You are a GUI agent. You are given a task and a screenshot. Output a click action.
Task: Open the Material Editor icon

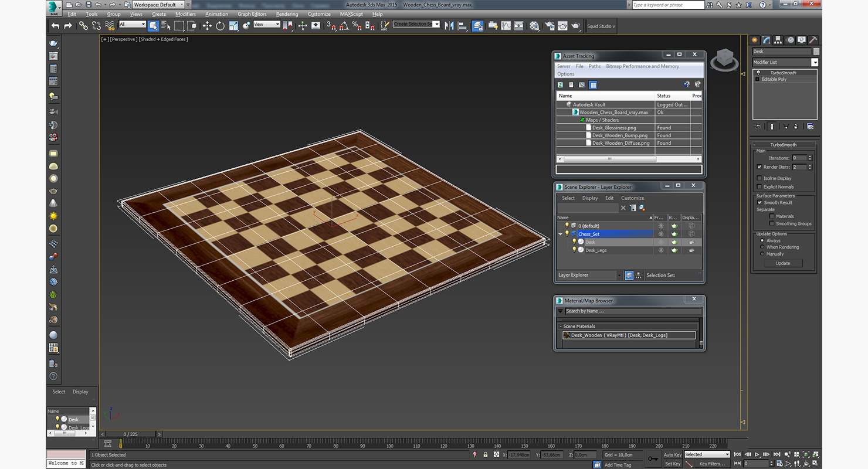pyautogui.click(x=534, y=26)
